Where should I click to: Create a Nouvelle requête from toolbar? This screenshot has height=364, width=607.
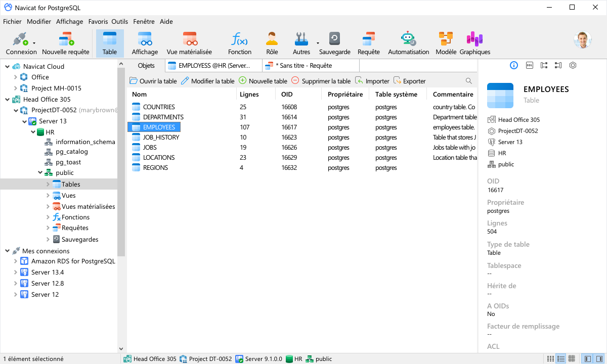[x=66, y=43]
